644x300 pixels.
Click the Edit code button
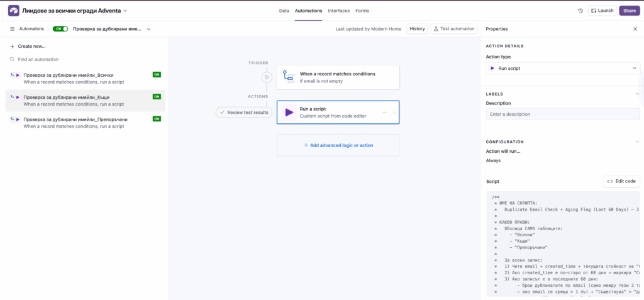[621, 181]
